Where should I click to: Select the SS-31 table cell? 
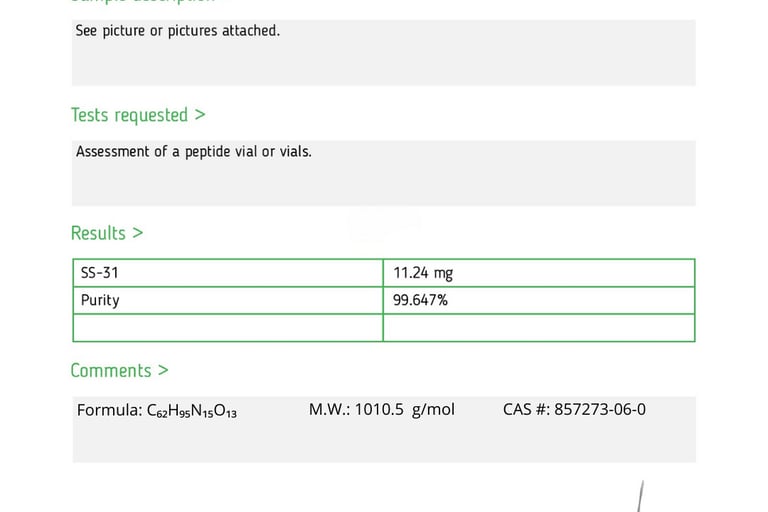click(x=228, y=273)
